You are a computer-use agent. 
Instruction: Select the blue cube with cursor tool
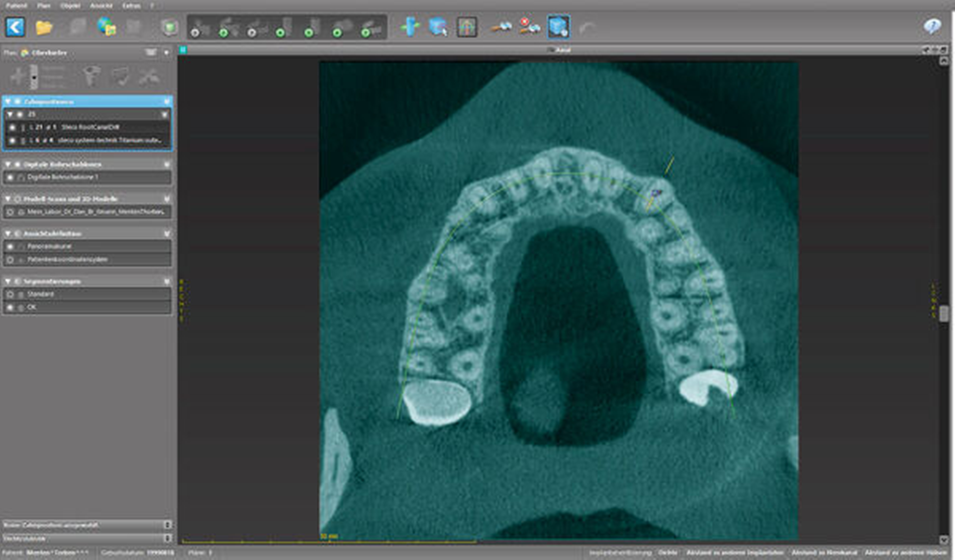(438, 27)
